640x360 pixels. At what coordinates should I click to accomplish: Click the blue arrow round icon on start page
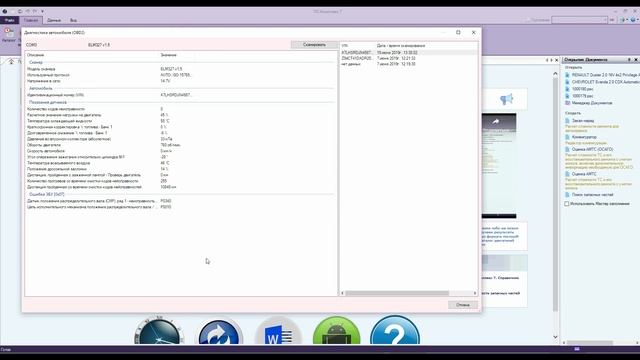(x=220, y=331)
